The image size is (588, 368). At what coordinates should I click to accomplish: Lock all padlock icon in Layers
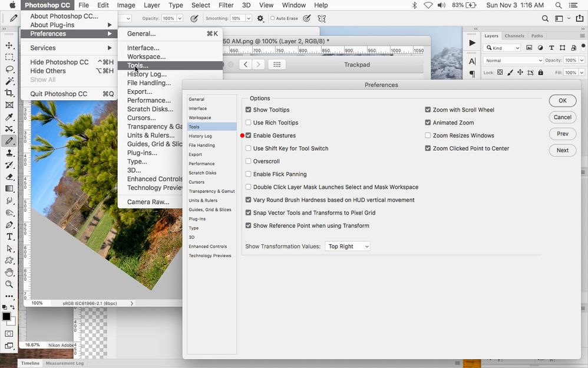coord(540,73)
